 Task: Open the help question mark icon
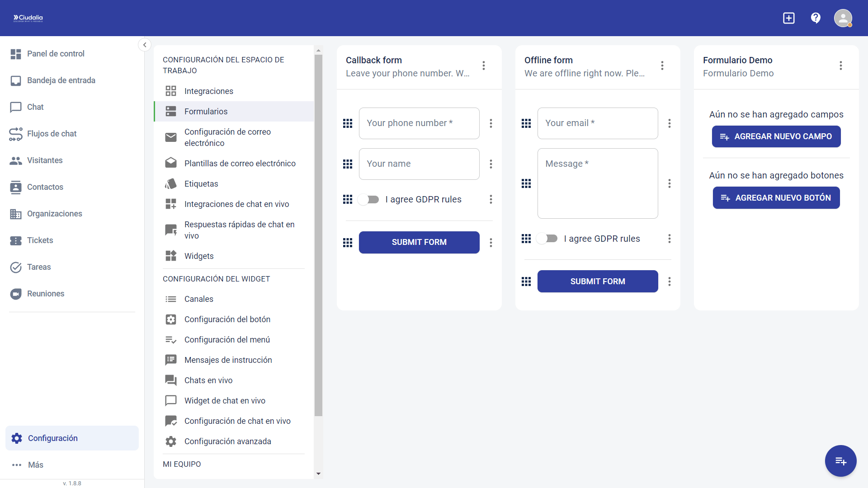[x=816, y=18]
